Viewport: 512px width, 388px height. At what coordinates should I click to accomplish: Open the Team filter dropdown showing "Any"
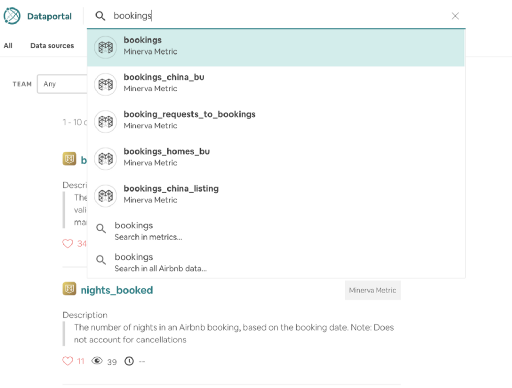pyautogui.click(x=62, y=84)
